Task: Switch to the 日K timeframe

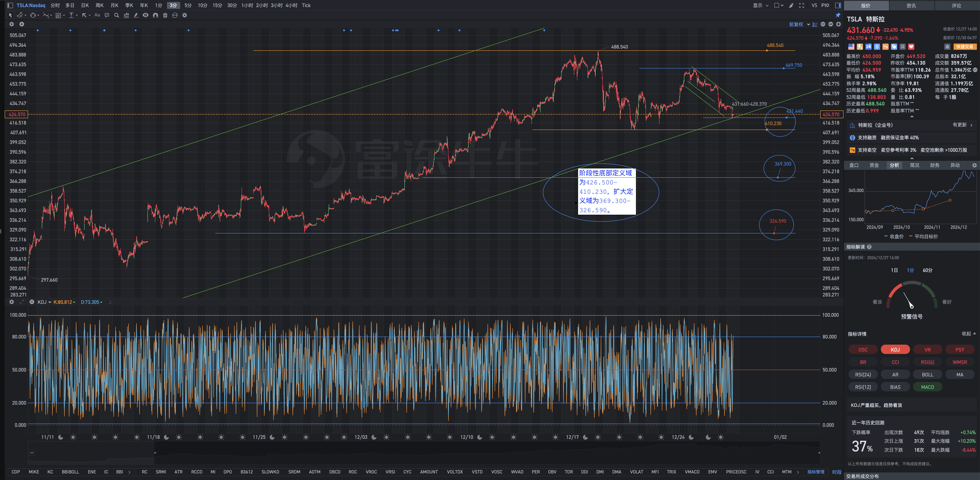Action: 85,5
